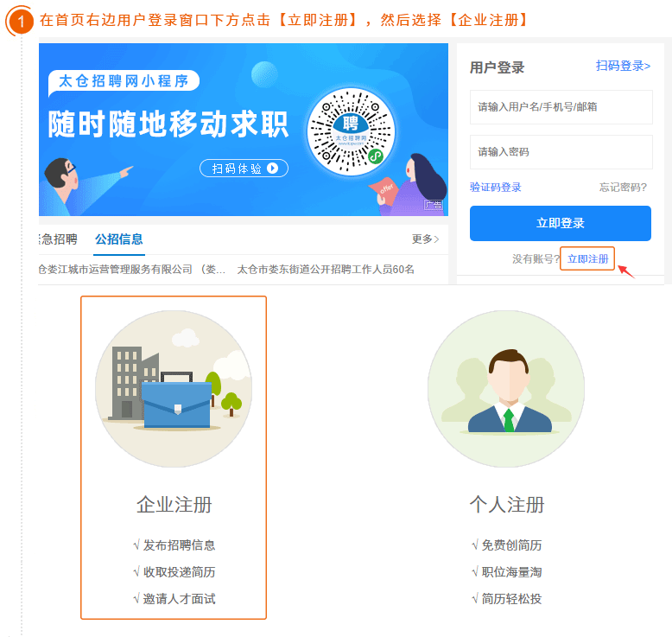Click the 立即注册 link
The height and width of the screenshot is (637, 672).
[587, 258]
